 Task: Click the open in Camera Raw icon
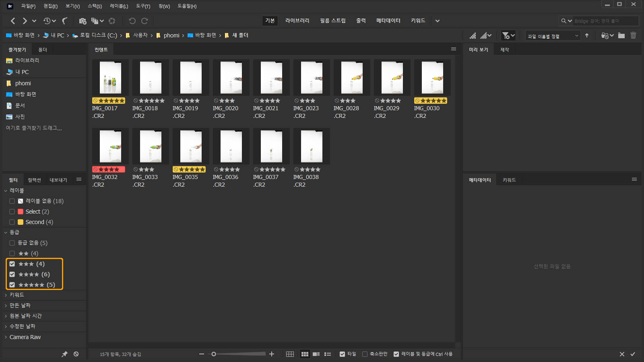click(x=112, y=21)
